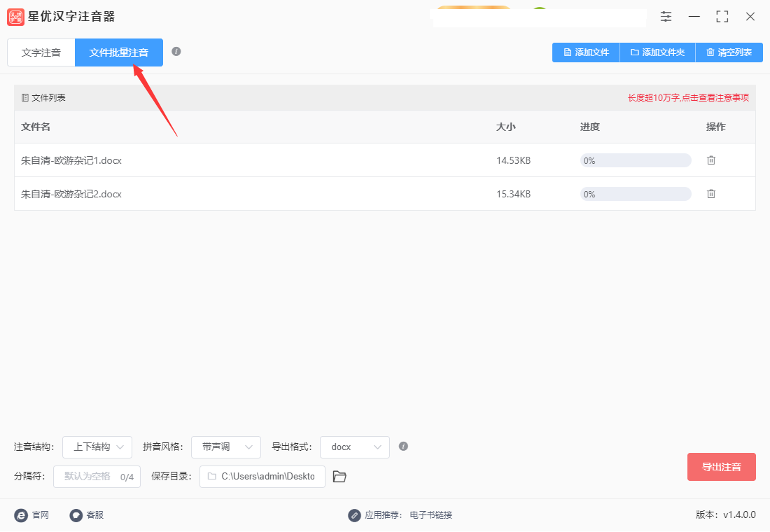Click the 应用推荐 link icon

pos(355,515)
